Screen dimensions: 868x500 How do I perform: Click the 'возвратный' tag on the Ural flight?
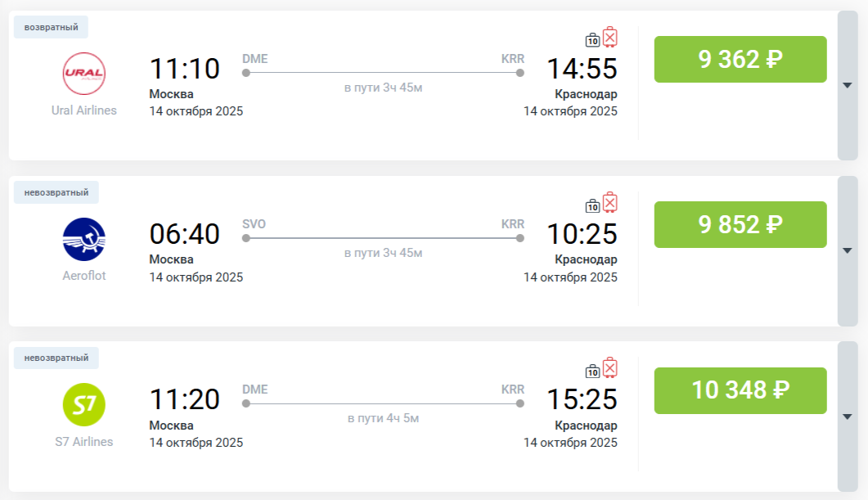(x=51, y=27)
